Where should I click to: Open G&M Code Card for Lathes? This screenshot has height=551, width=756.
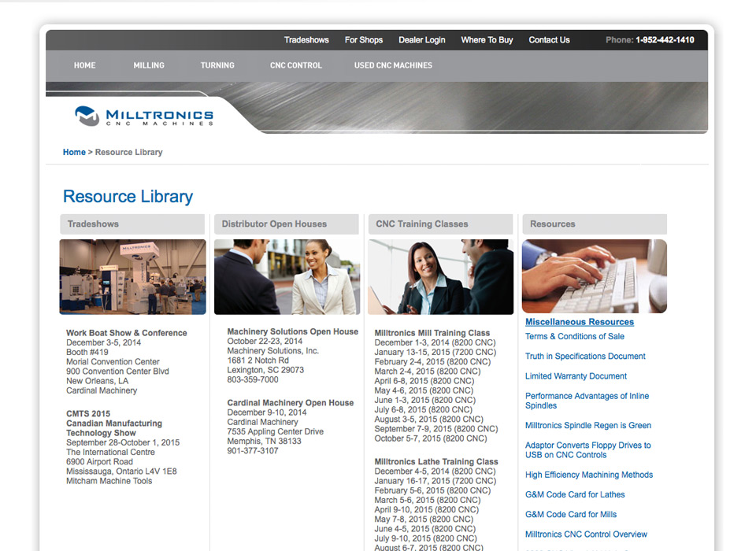575,494
